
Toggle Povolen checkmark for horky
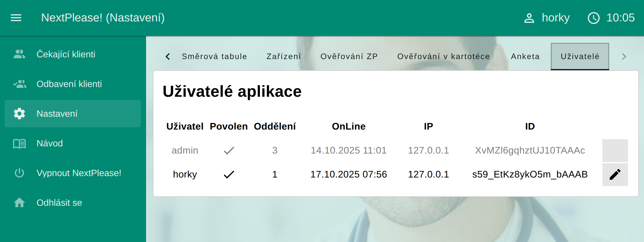coord(229,174)
